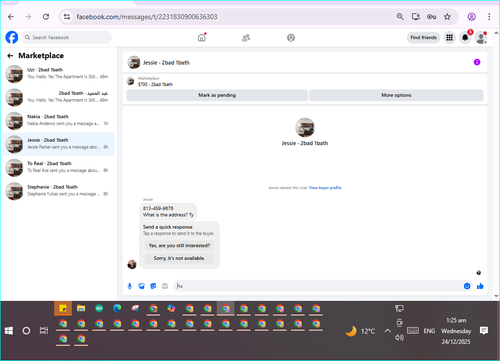The height and width of the screenshot is (361, 500).
Task: Open the taskbar clock and date
Action: (x=456, y=331)
